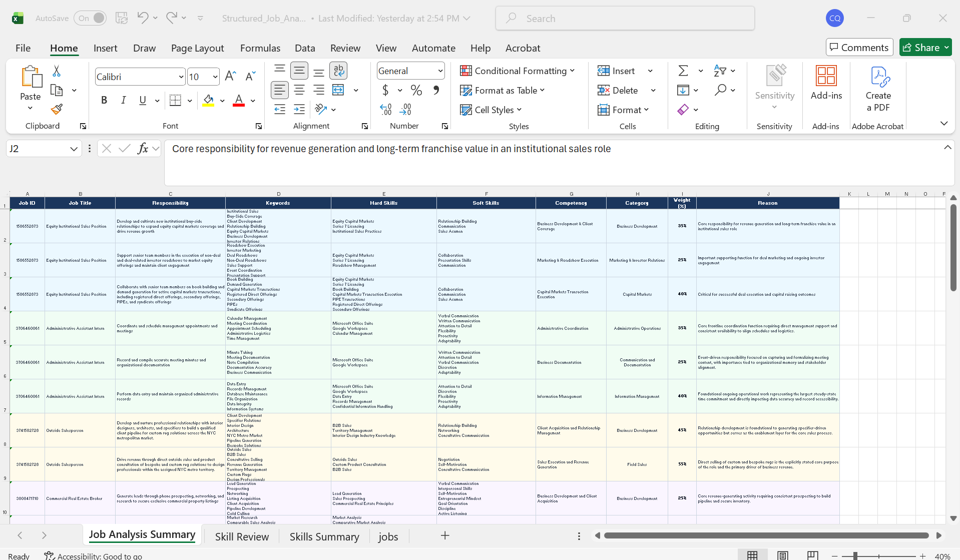
Task: Apply Accounting Number Format dollar sign
Action: (385, 90)
